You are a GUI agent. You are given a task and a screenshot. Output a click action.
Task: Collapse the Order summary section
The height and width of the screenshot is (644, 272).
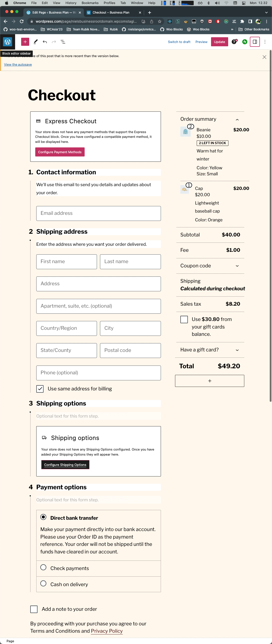tap(237, 119)
